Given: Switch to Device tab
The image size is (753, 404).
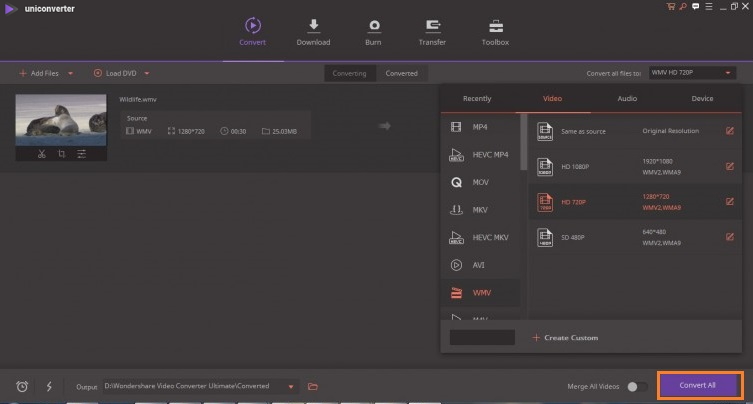Looking at the screenshot, I should pos(702,98).
